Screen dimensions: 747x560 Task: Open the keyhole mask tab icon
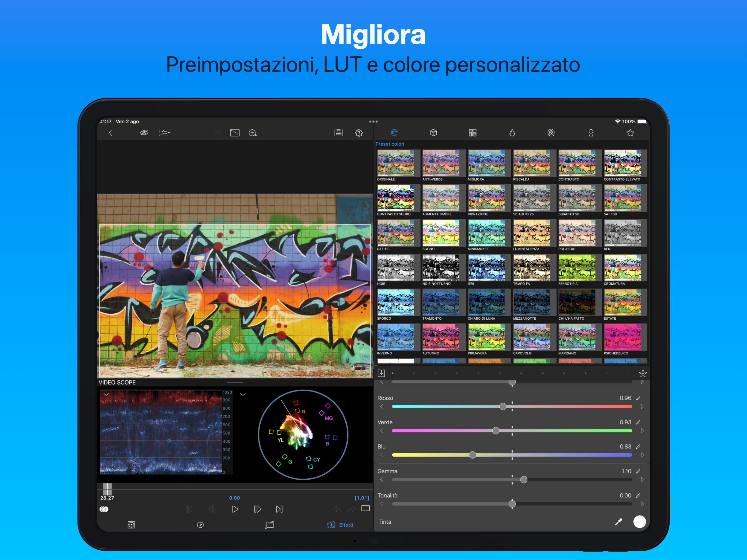(591, 133)
